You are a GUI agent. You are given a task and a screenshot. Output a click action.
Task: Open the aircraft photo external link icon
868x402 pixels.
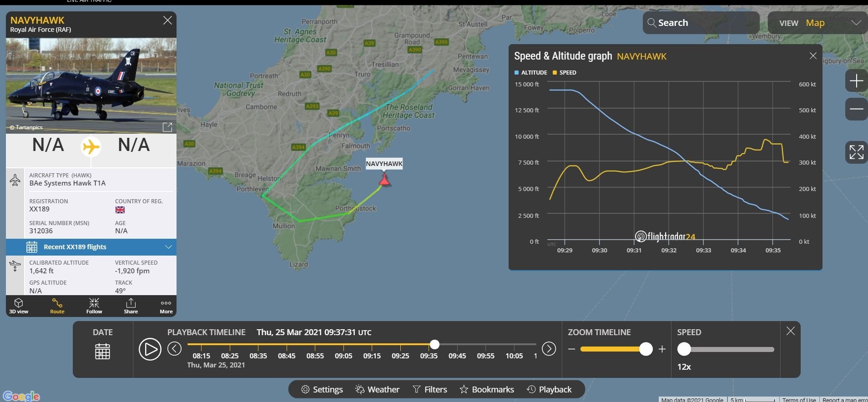point(167,127)
